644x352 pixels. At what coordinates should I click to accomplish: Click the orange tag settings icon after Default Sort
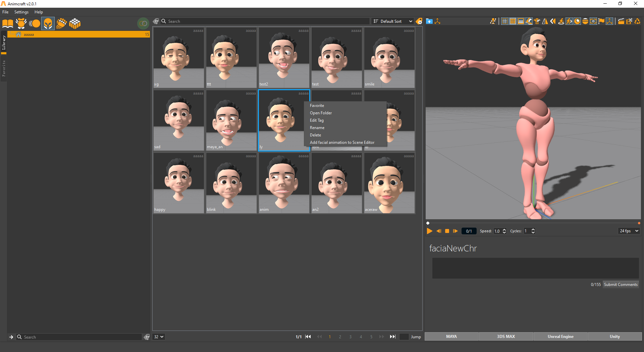pyautogui.click(x=419, y=21)
